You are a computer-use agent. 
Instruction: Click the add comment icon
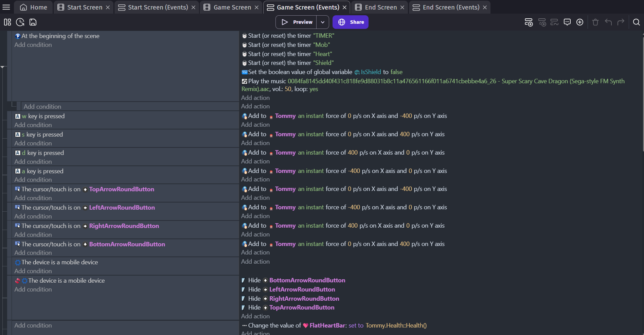pyautogui.click(x=567, y=22)
